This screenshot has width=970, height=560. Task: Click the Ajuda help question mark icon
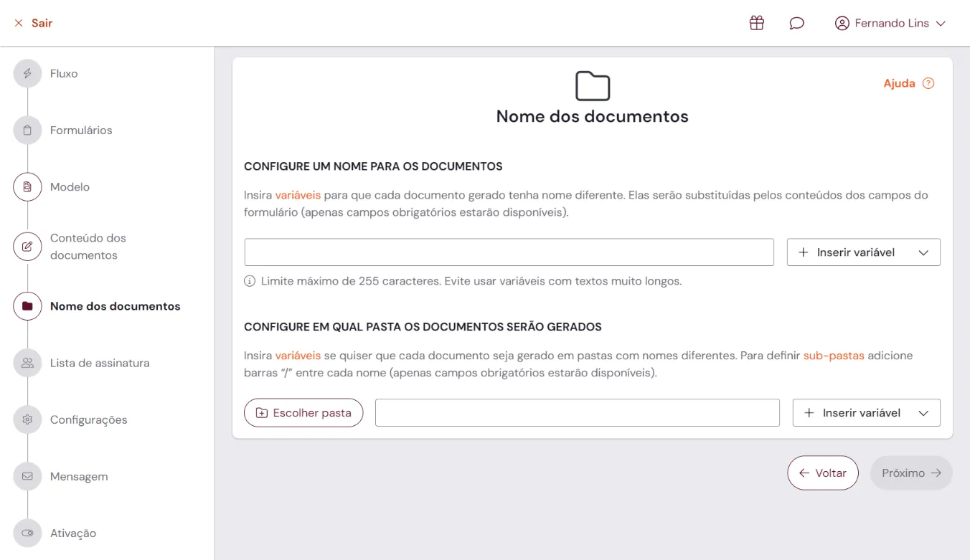click(928, 83)
